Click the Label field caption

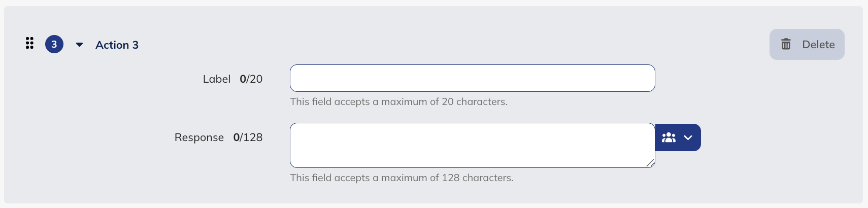[x=217, y=79]
